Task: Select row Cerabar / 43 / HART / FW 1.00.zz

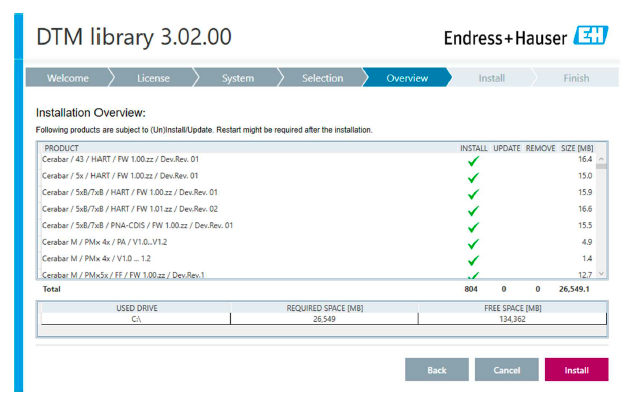Action: 317,159
